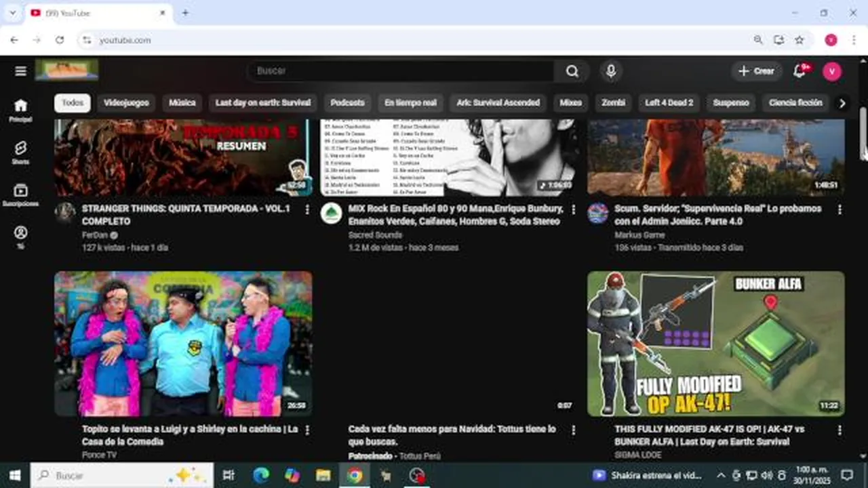Open Suscripciones in the sidebar

pyautogui.click(x=20, y=195)
